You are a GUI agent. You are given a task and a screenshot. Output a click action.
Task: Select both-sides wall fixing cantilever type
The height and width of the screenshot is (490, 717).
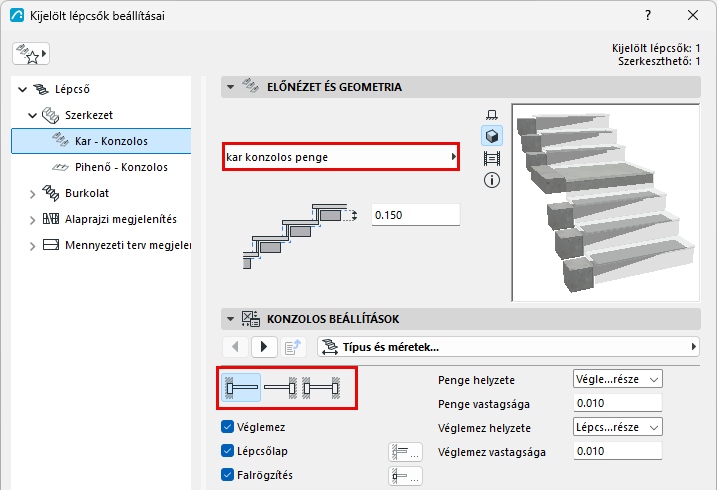tap(321, 388)
